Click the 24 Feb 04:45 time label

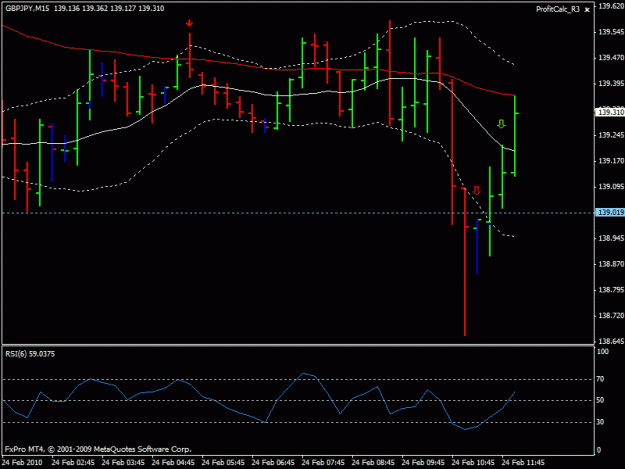tap(173, 463)
